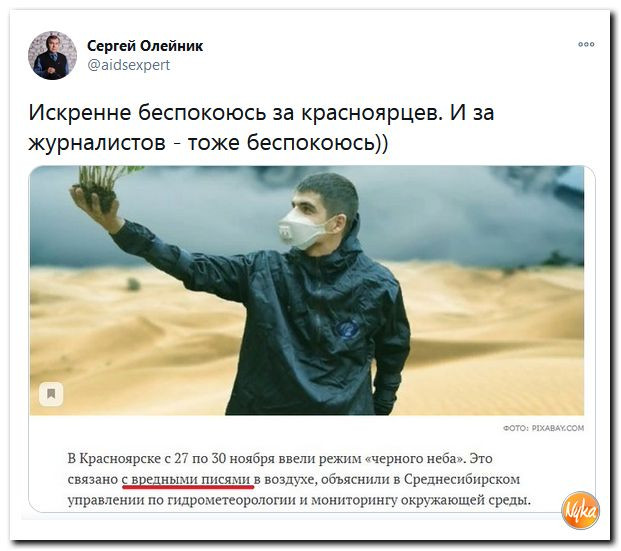621x551 pixels.
Task: Click the plant held in the raised hand
Action: (x=103, y=184)
